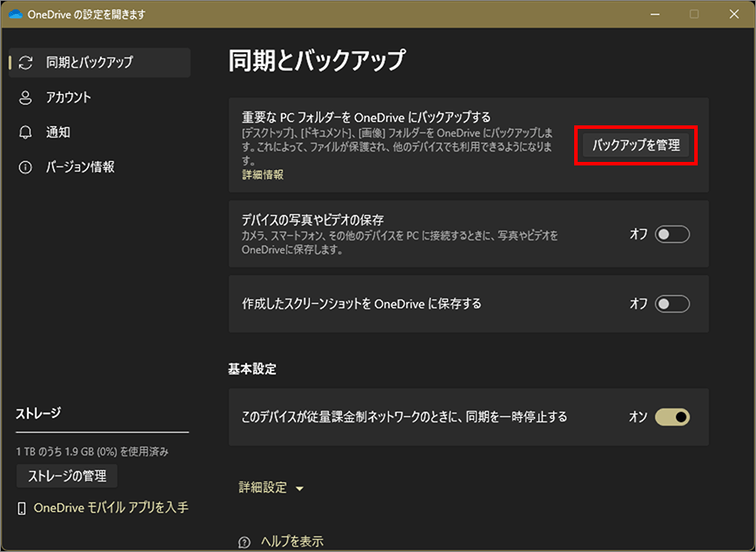Open the ヘルプを表示 link
Screen dimensions: 756x552
pyautogui.click(x=292, y=542)
